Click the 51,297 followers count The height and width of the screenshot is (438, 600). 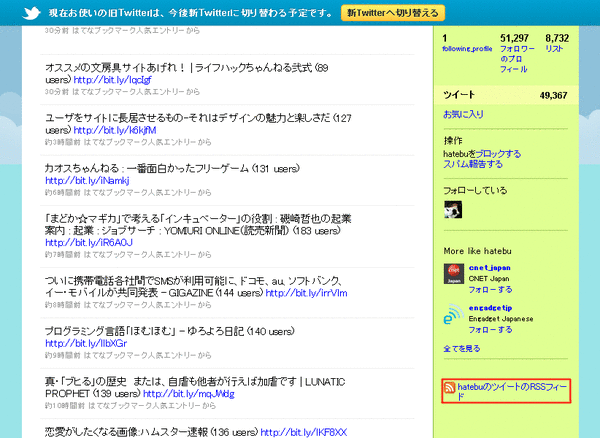(514, 38)
